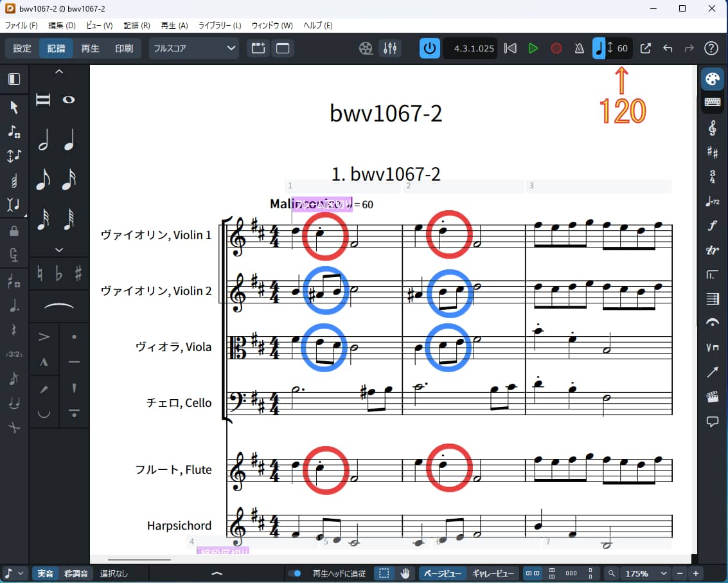Viewport: 728px width, 583px height.
Task: Toggle 実音 concert pitch mode
Action: (x=44, y=572)
